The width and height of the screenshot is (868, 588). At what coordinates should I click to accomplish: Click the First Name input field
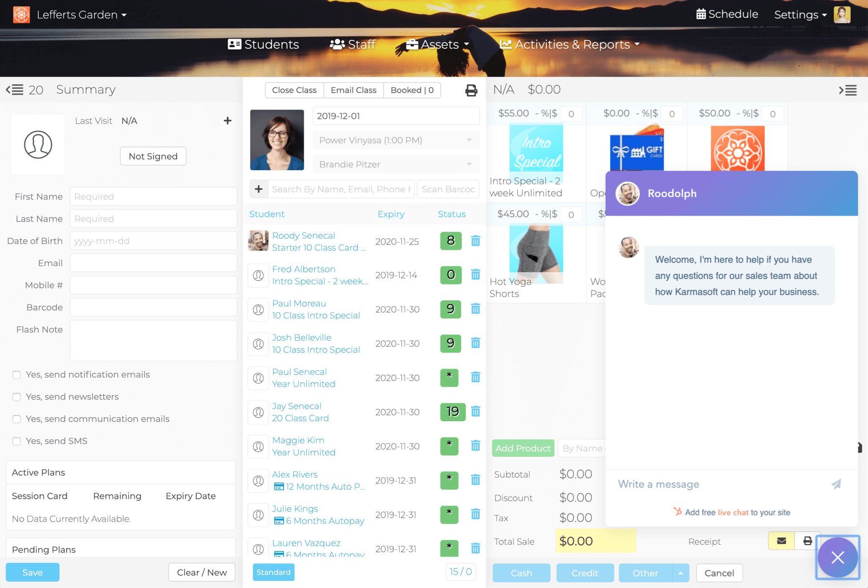pos(153,197)
